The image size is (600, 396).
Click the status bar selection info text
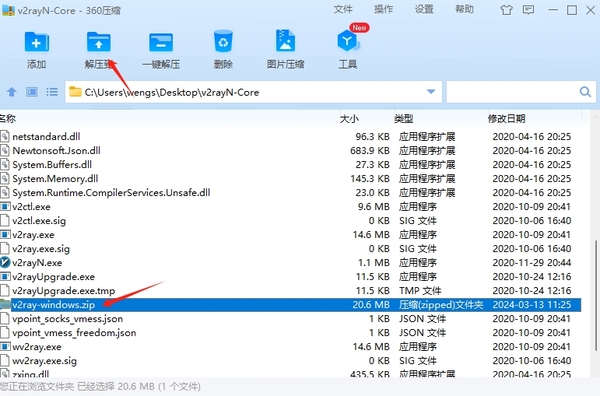[100, 386]
